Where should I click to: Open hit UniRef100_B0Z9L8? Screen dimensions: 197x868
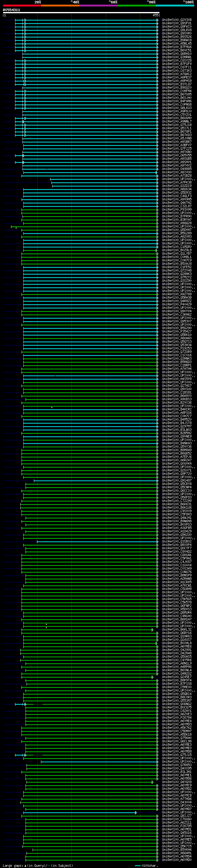[x=177, y=250]
